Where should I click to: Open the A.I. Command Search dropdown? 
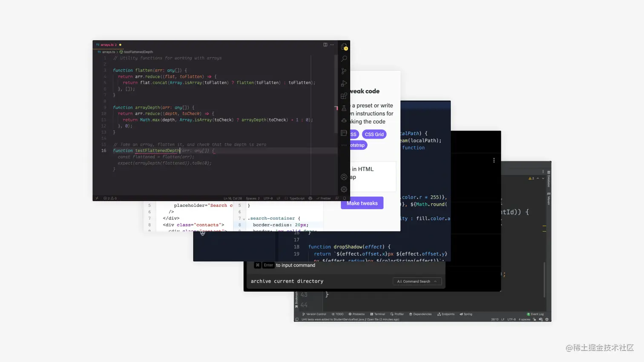click(x=417, y=281)
